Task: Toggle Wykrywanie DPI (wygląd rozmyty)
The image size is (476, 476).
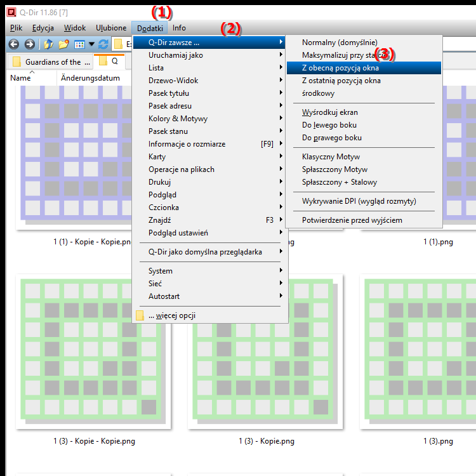Action: 364,201
